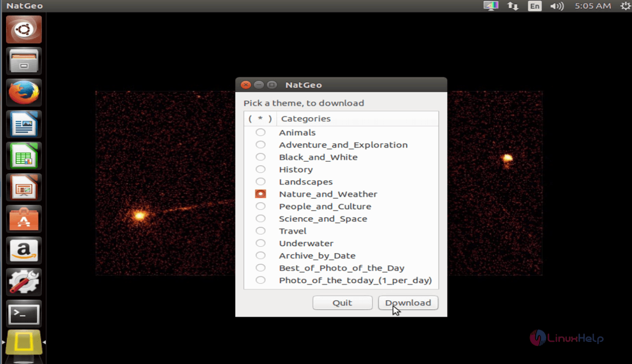Launch Firefox web browser
The width and height of the screenshot is (632, 364).
(x=24, y=93)
